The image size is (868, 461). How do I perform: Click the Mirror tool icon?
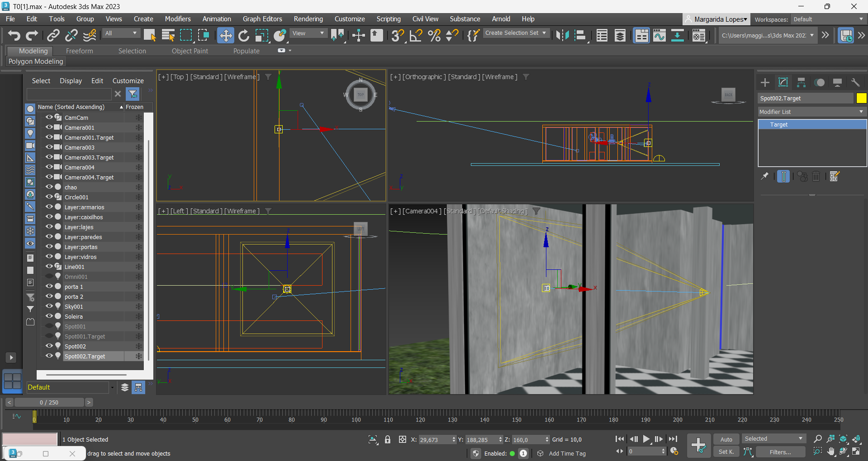(x=562, y=35)
